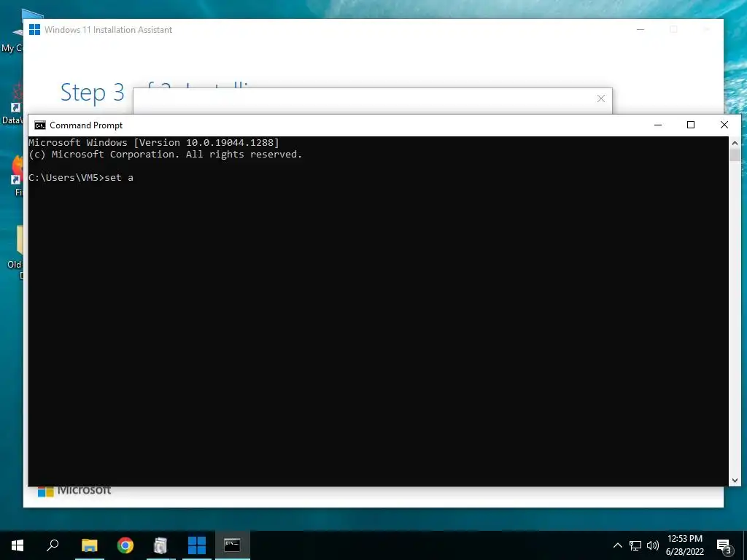This screenshot has height=560, width=747.
Task: Open taskbar Search
Action: [x=53, y=545]
